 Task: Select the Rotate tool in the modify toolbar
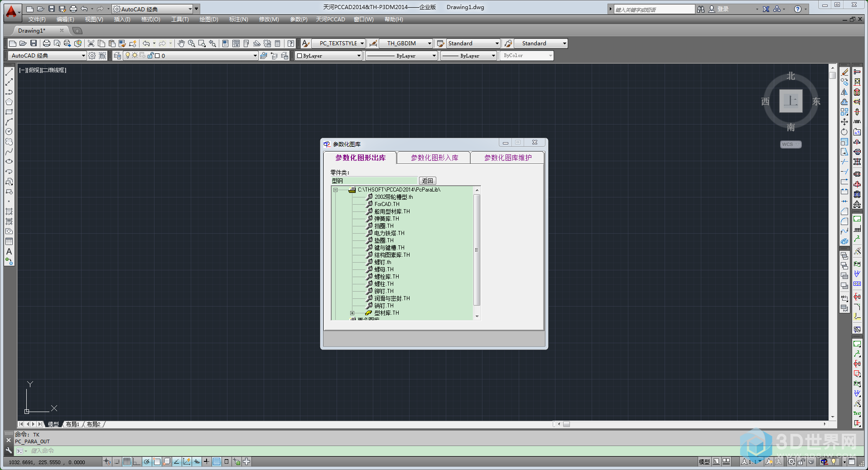[x=845, y=132]
